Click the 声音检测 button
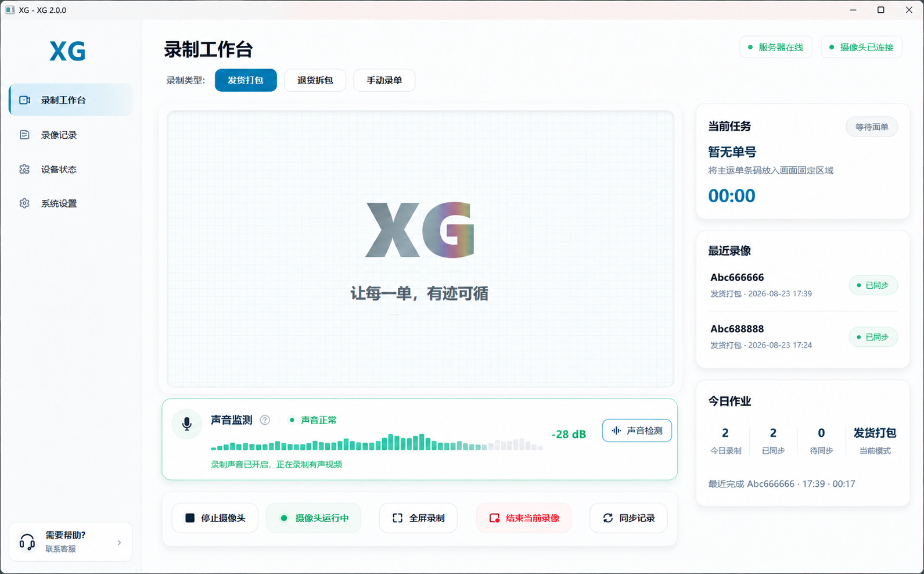 (x=637, y=430)
